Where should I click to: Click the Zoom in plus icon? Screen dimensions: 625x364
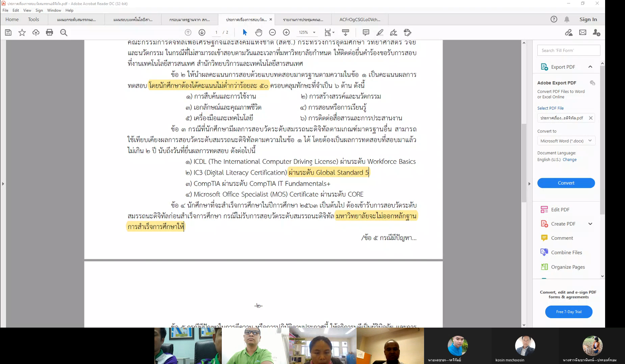pyautogui.click(x=286, y=32)
